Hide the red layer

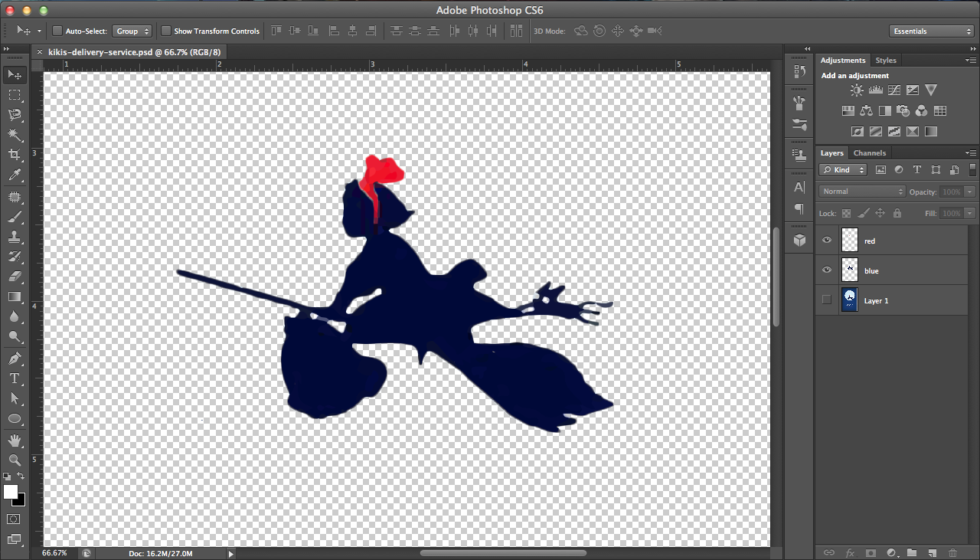tap(827, 241)
